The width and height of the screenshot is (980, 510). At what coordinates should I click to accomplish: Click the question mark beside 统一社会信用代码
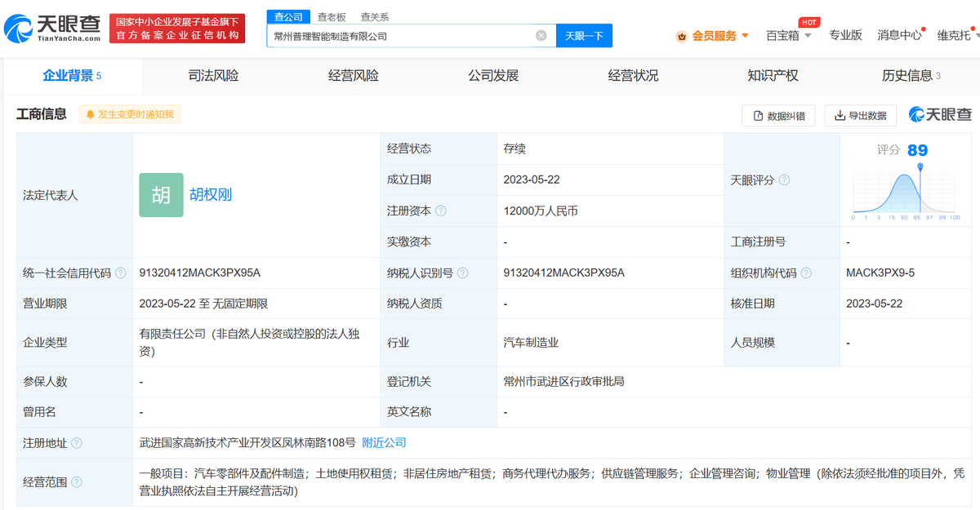coord(120,273)
